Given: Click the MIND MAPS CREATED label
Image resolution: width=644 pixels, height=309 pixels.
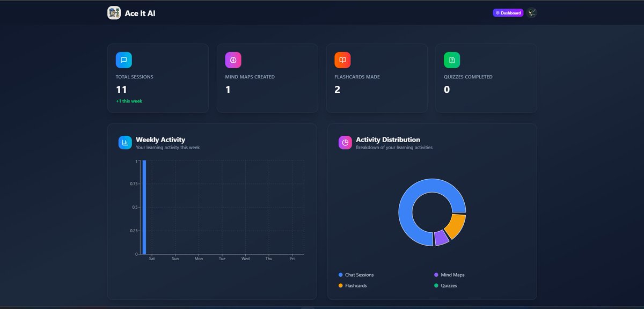Looking at the screenshot, I should pyautogui.click(x=250, y=77).
